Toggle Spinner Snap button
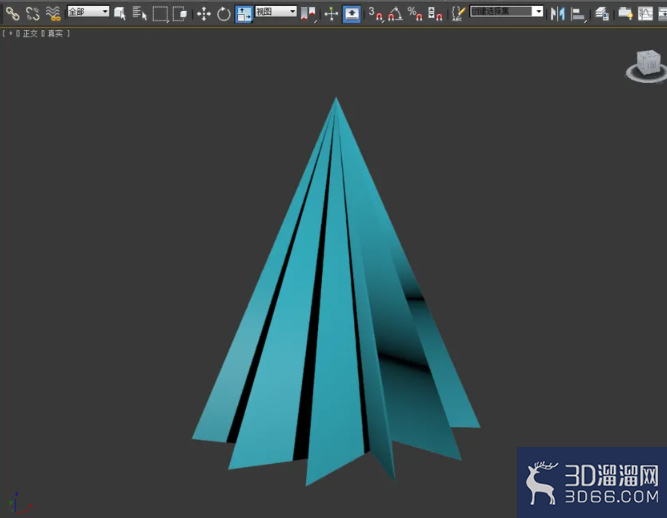The width and height of the screenshot is (667, 518). click(x=435, y=14)
